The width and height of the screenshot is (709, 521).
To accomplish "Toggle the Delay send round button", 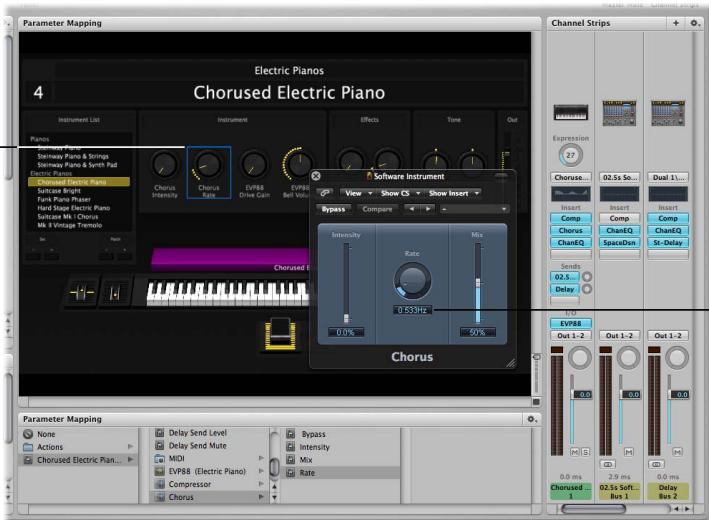I will [586, 289].
